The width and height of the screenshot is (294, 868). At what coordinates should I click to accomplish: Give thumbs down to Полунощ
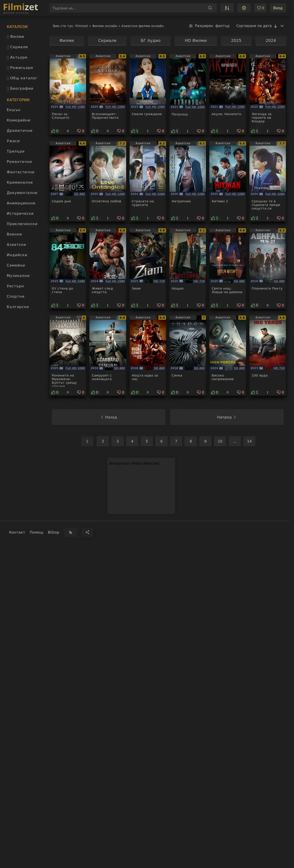(x=200, y=131)
